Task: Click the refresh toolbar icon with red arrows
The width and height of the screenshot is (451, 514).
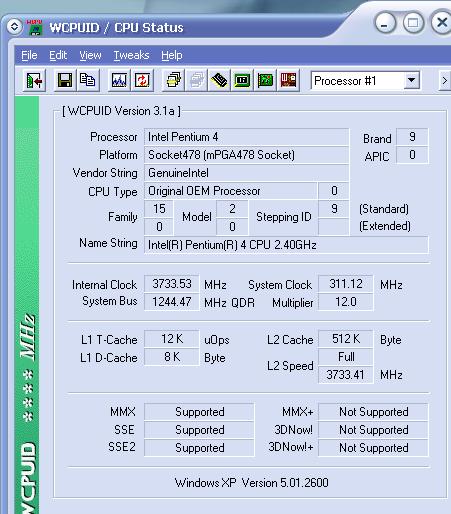Action: [x=142, y=80]
